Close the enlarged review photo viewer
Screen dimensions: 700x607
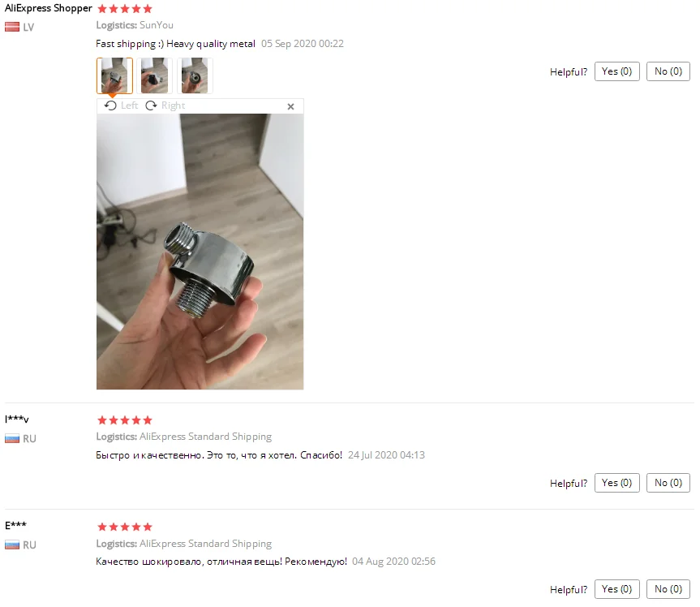click(x=290, y=107)
